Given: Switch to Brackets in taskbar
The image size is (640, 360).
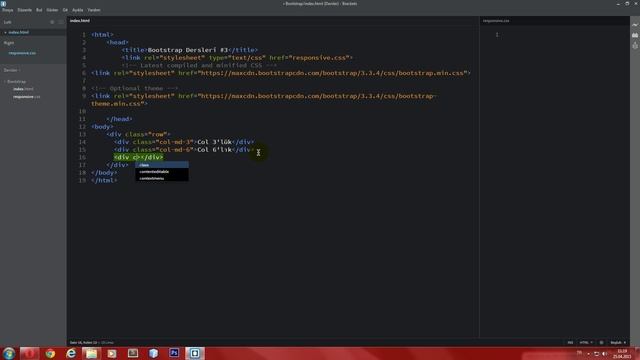Looking at the screenshot, I should pyautogui.click(x=195, y=353).
